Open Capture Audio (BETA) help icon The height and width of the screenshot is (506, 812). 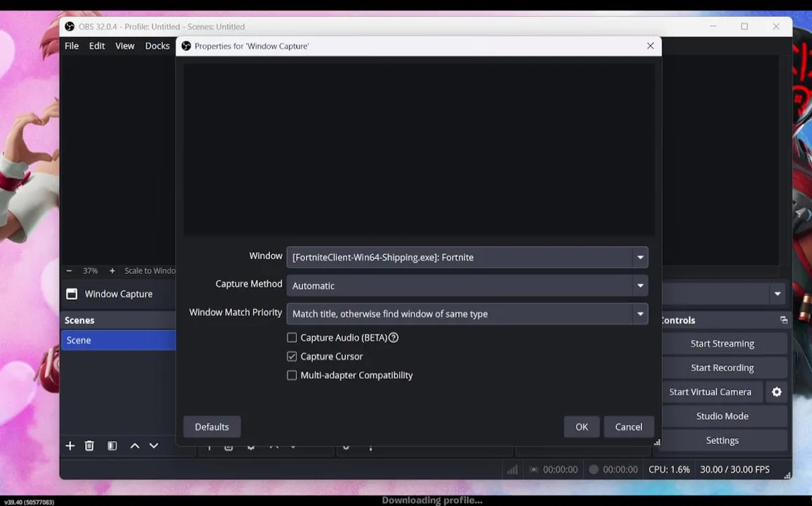pyautogui.click(x=394, y=337)
